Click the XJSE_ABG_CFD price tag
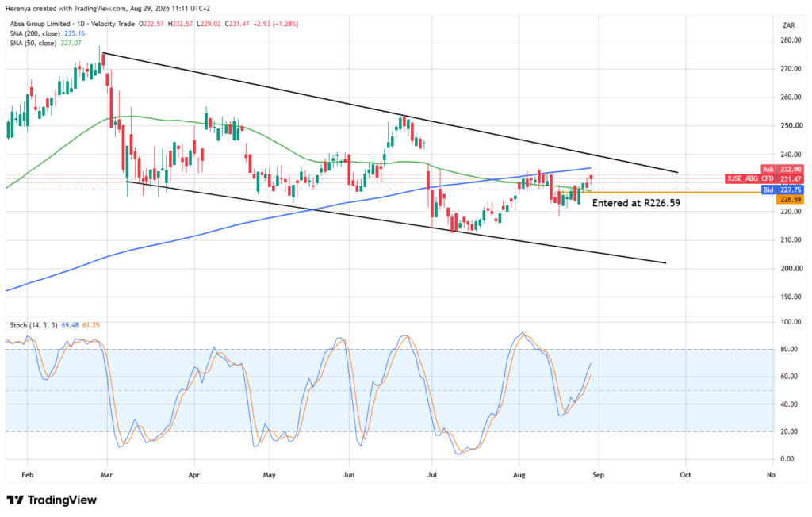Image resolution: width=812 pixels, height=517 pixels. 764,178
